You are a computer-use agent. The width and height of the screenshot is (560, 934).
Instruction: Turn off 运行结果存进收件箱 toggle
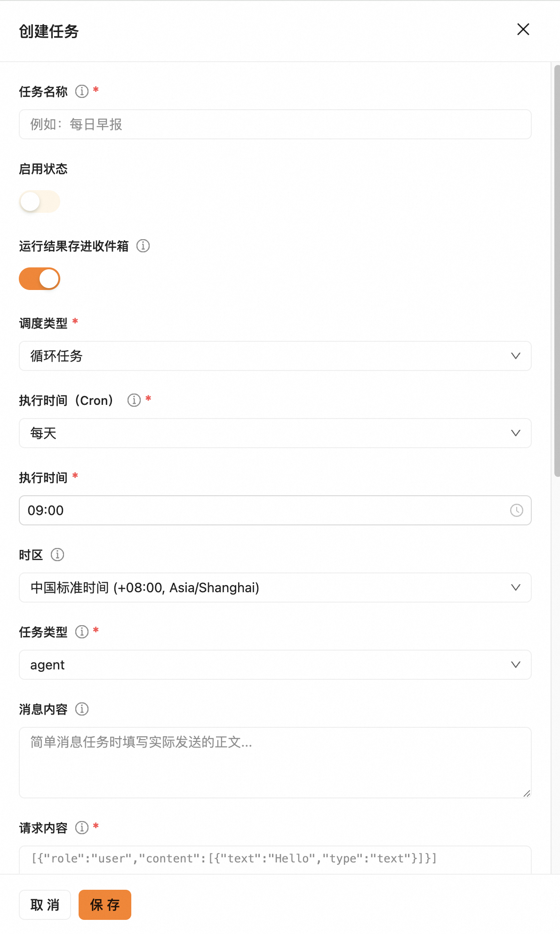click(40, 279)
